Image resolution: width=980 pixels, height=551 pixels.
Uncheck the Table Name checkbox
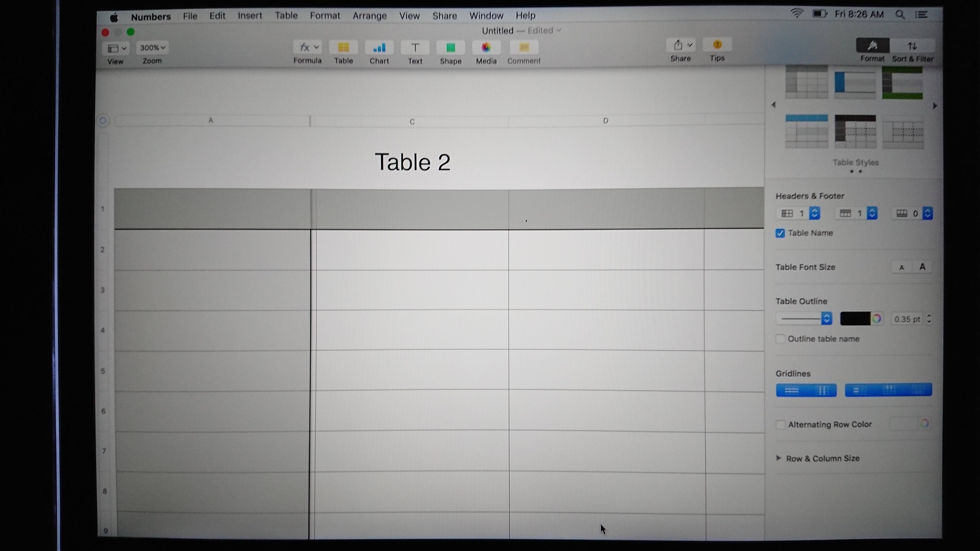point(780,233)
